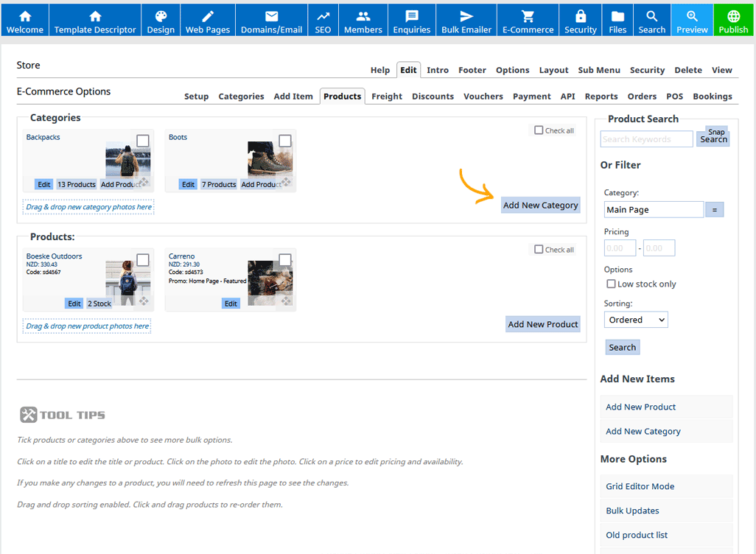Viewport: 756px width, 554px height.
Task: Click the Category field showing Main Page
Action: click(x=654, y=210)
